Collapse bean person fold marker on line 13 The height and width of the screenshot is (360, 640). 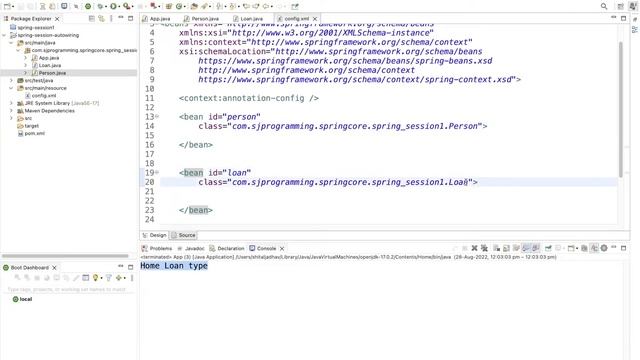(x=157, y=116)
